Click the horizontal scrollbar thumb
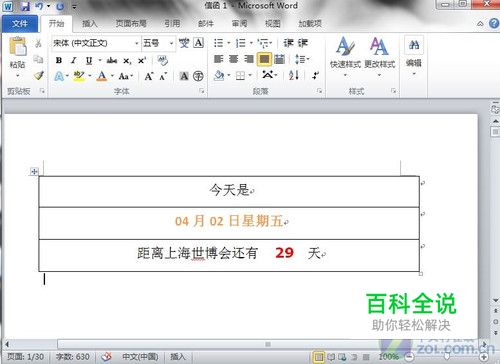 coord(267,344)
